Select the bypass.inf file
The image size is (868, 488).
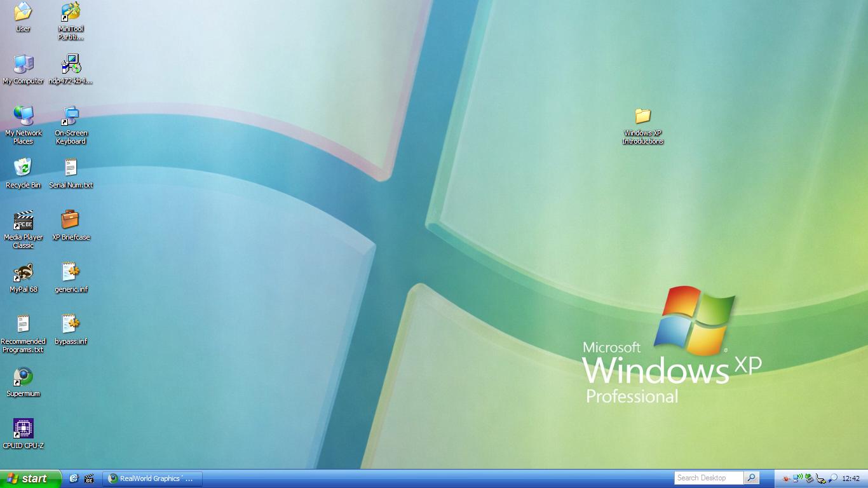[x=71, y=324]
